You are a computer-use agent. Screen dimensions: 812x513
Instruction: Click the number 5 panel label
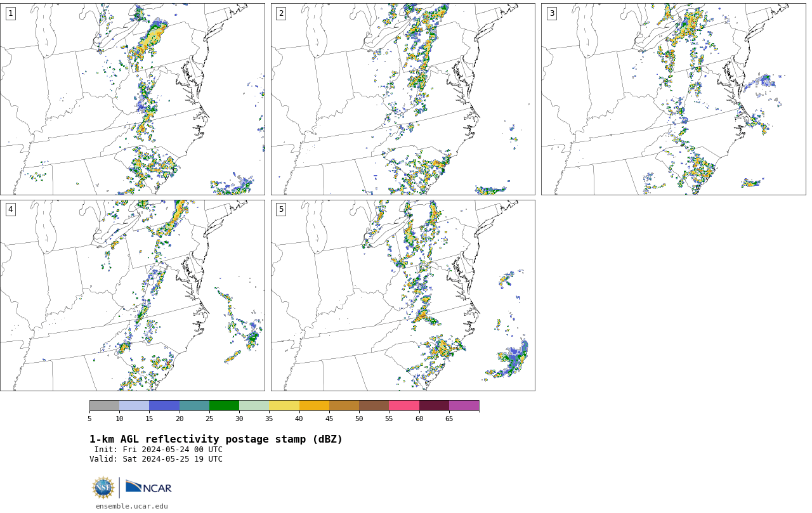click(281, 209)
